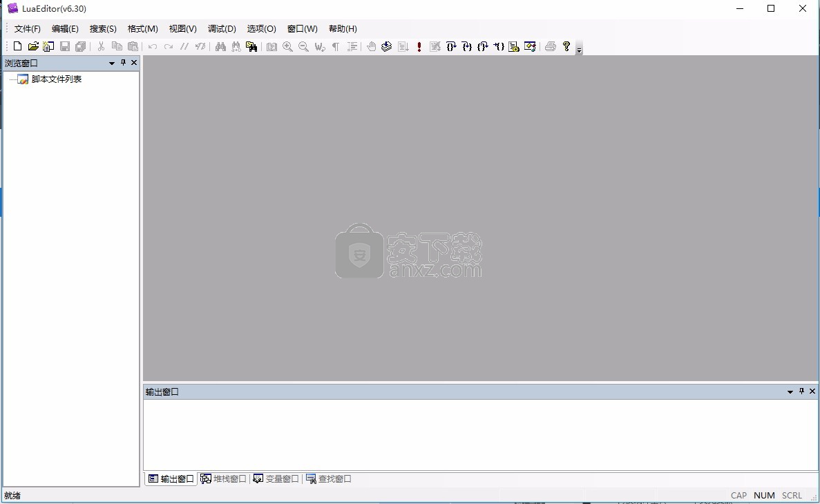820x504 pixels.
Task: Close the 浏览窗口 panel
Action: (134, 63)
